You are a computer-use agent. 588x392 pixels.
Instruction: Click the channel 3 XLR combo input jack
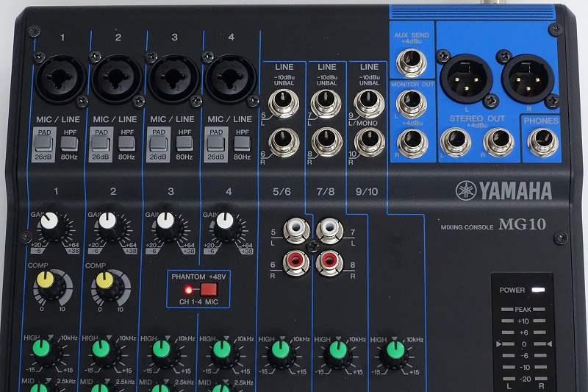pyautogui.click(x=173, y=79)
